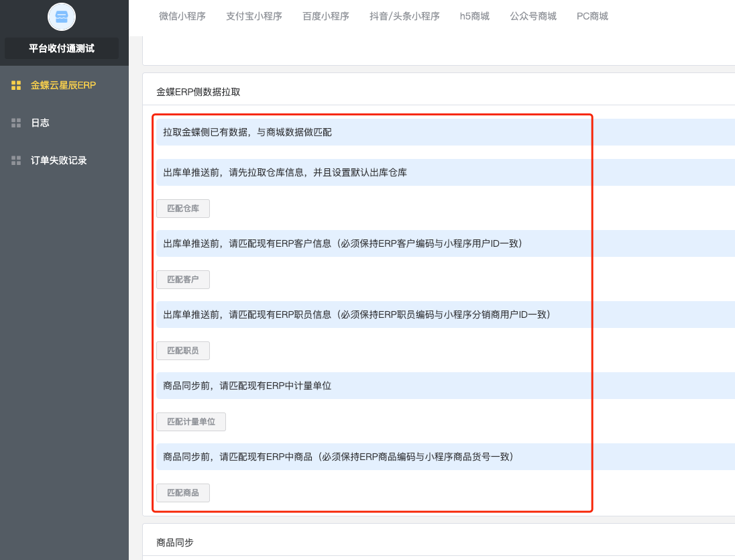735x560 pixels.
Task: Switch to the 支付宝小程序 tab
Action: (x=254, y=16)
